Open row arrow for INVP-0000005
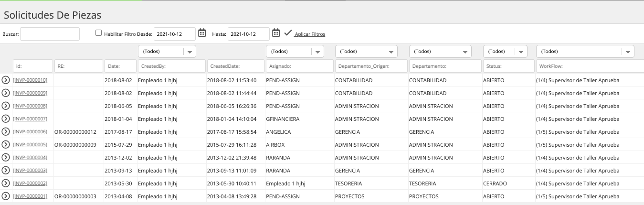The height and width of the screenshot is (205, 644). coord(6,145)
